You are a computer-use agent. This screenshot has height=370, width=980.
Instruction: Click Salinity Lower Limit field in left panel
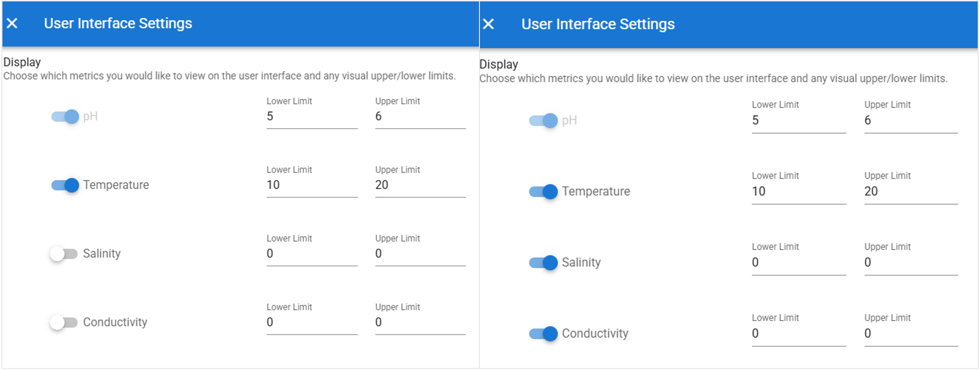(x=312, y=254)
